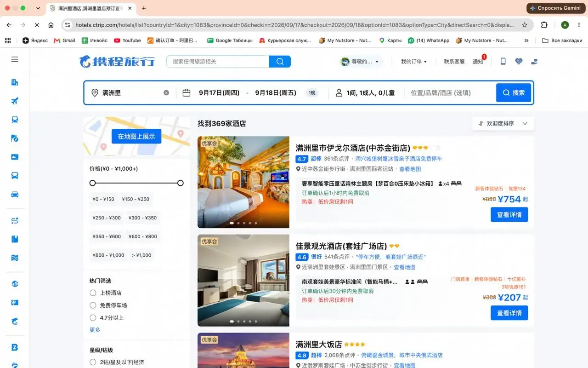The width and height of the screenshot is (588, 368).
Task: Open the 1间, 1成人, 0儿童 guest selector
Action: click(x=365, y=93)
